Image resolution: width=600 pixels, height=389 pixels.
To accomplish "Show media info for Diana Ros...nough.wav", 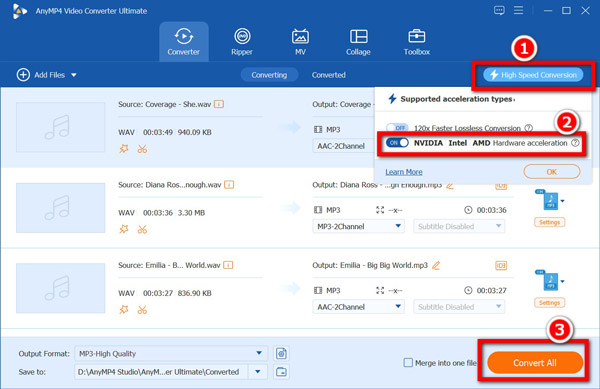I will click(229, 185).
